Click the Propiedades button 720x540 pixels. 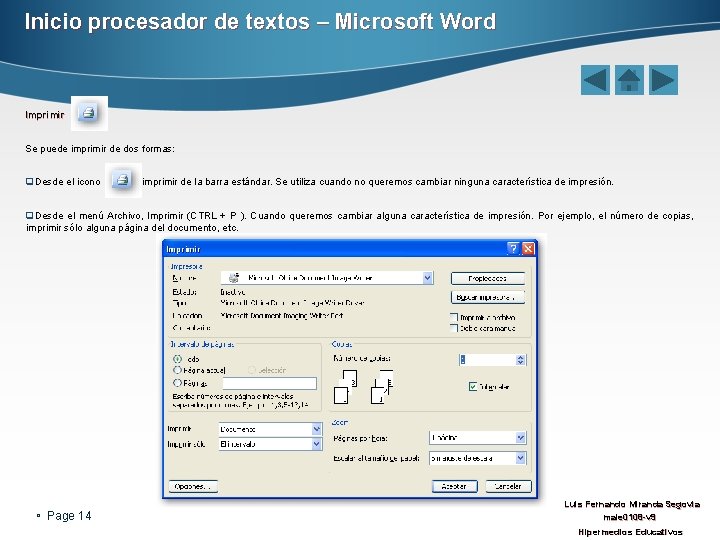pos(488,278)
